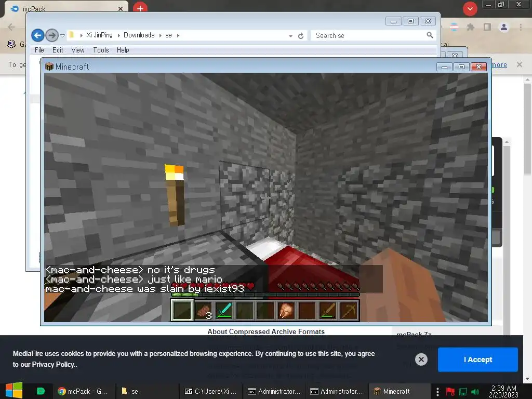
Task: Refresh the Explorer folder view
Action: [x=301, y=36]
